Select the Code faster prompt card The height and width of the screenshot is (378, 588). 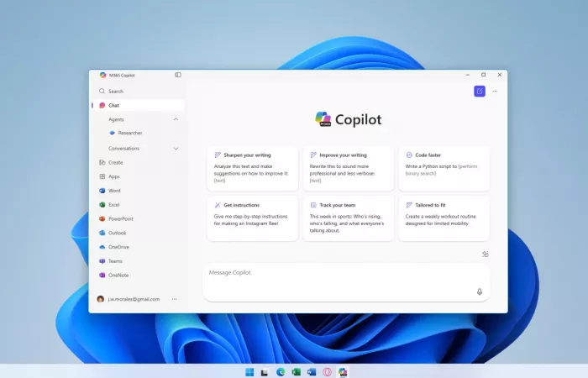tap(444, 168)
